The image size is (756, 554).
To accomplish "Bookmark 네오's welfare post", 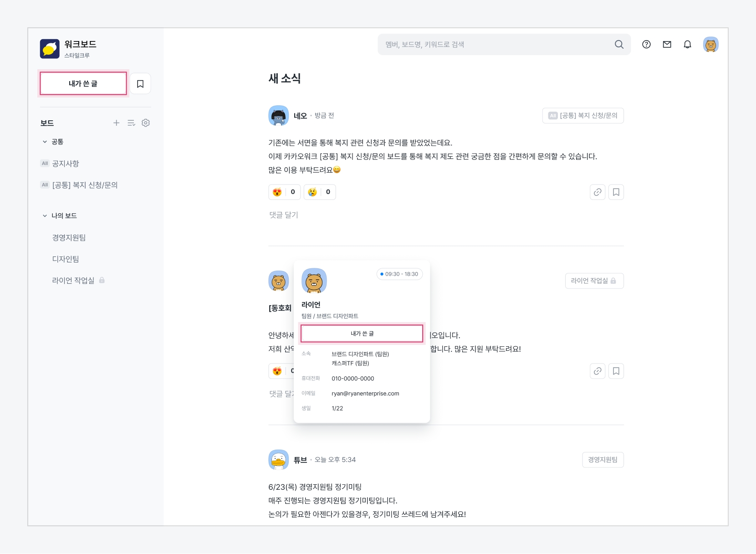I will point(616,192).
